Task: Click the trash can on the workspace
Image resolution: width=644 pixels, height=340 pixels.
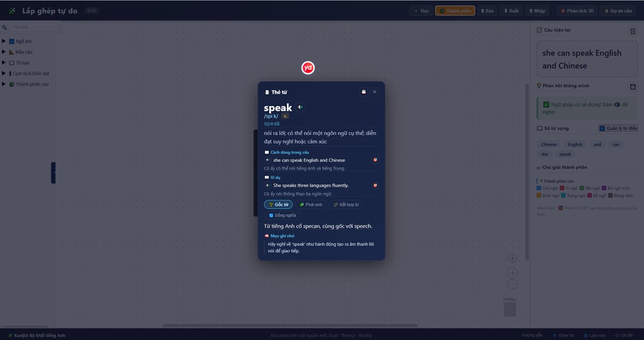Action: tap(510, 307)
